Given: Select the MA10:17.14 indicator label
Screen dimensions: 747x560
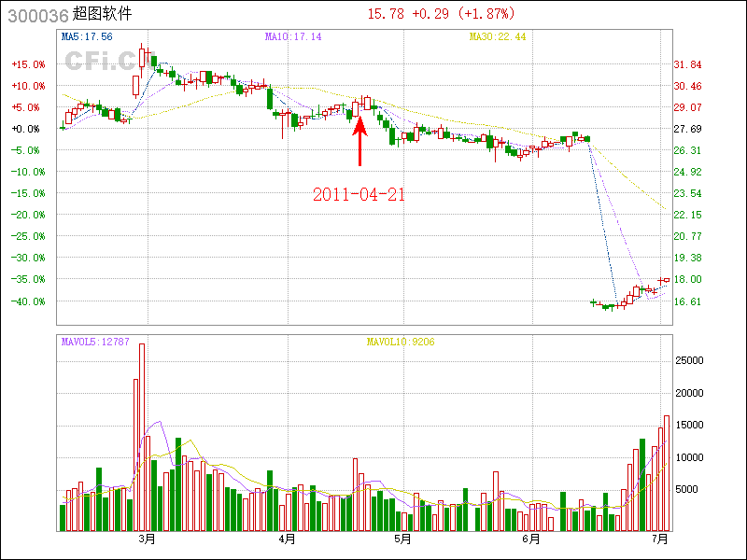Looking at the screenshot, I should point(293,36).
